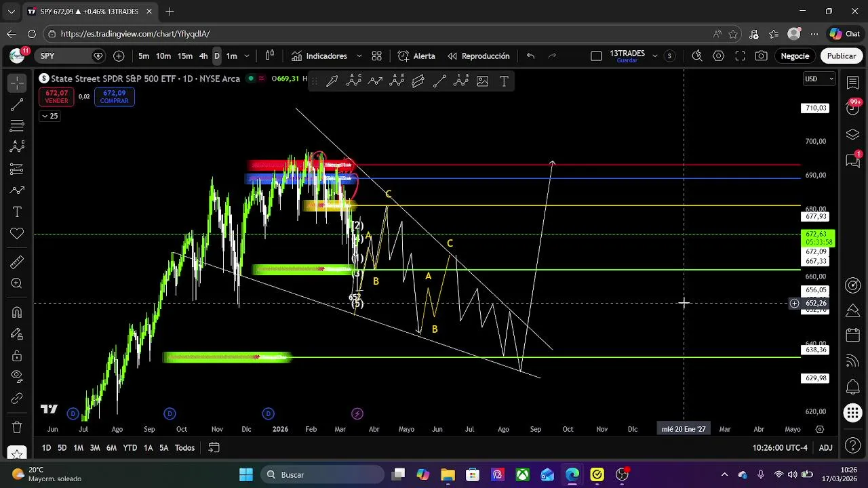Select the crosshair cursor tool
The width and height of the screenshot is (868, 488).
click(17, 83)
